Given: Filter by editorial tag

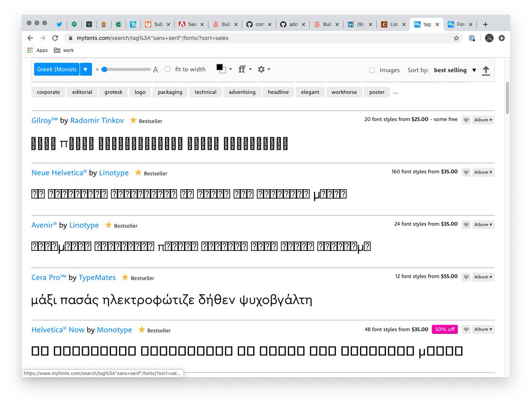Looking at the screenshot, I should coord(82,92).
